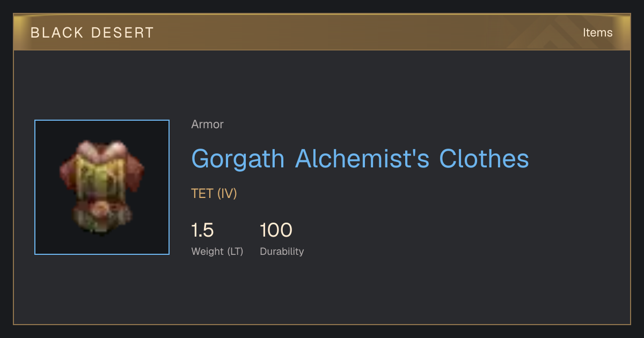Click the word Clothes in the item title
This screenshot has width=644, height=338.
click(484, 158)
